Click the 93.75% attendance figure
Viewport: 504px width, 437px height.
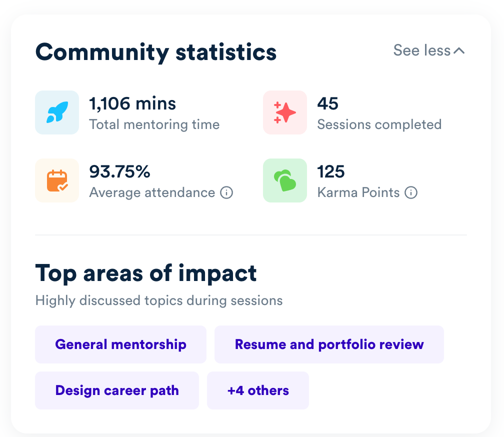(119, 171)
